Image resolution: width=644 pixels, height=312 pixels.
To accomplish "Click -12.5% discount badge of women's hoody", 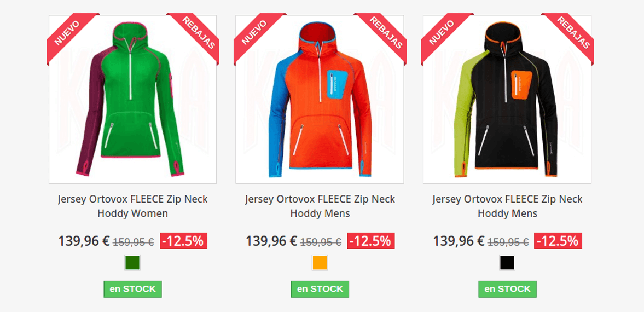I will (x=184, y=241).
